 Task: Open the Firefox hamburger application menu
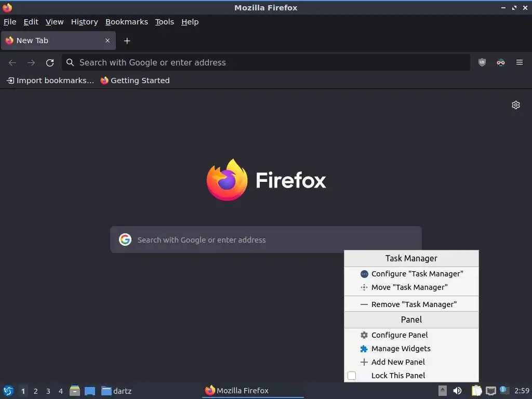[520, 62]
